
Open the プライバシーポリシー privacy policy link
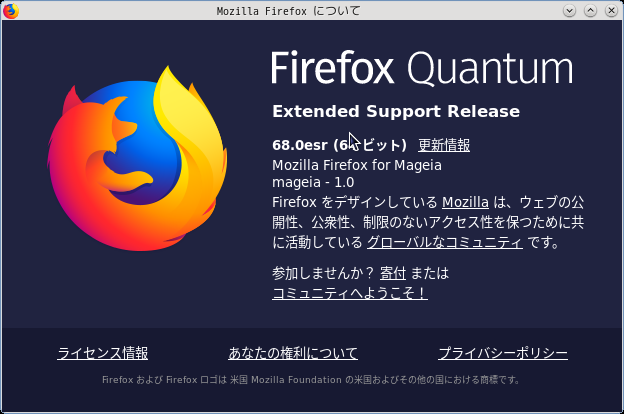pos(503,353)
